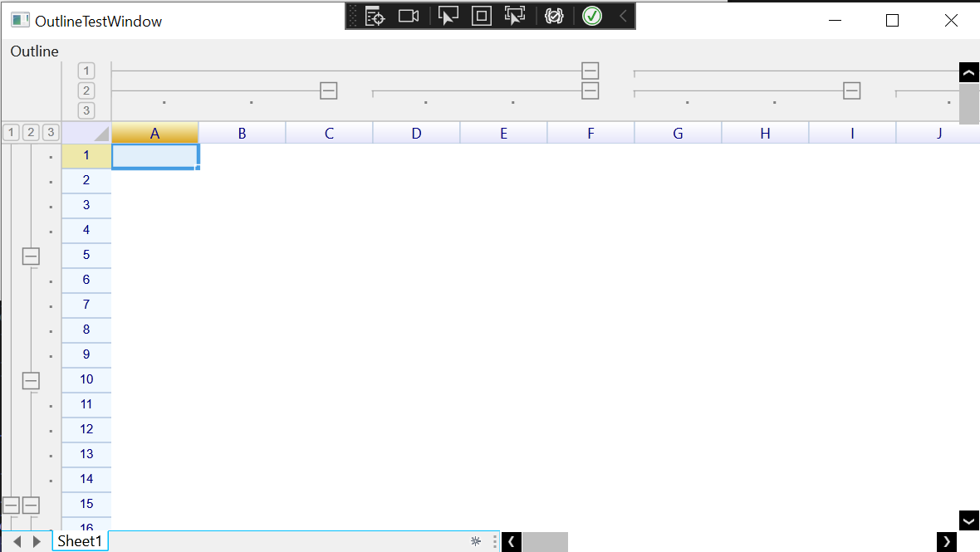Image resolution: width=980 pixels, height=552 pixels.
Task: Collapse the row group beside row 10
Action: (31, 380)
